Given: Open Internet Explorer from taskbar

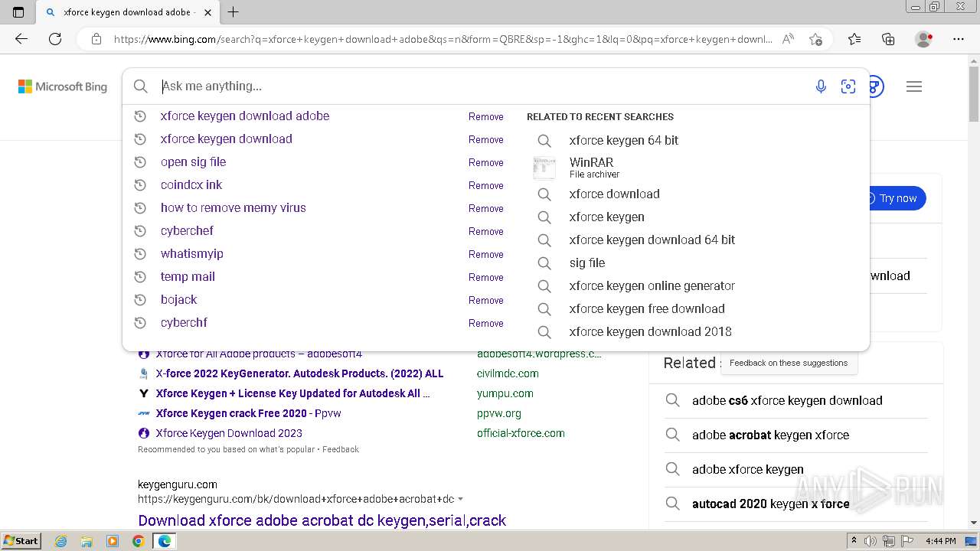Looking at the screenshot, I should [x=60, y=541].
